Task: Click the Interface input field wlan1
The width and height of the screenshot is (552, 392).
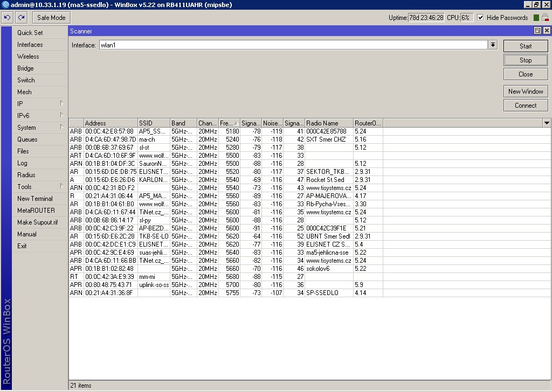Action: (293, 45)
